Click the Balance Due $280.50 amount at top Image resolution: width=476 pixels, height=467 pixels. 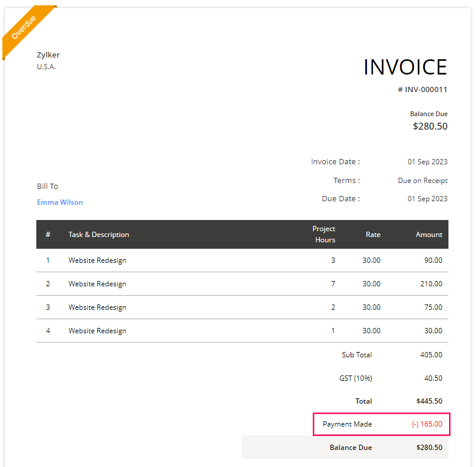430,126
